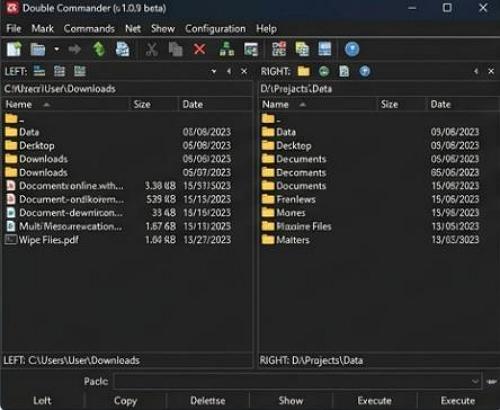This screenshot has width=500, height=410.
Task: Expand the LEFT panel header dropdown arrow
Action: (x=214, y=71)
